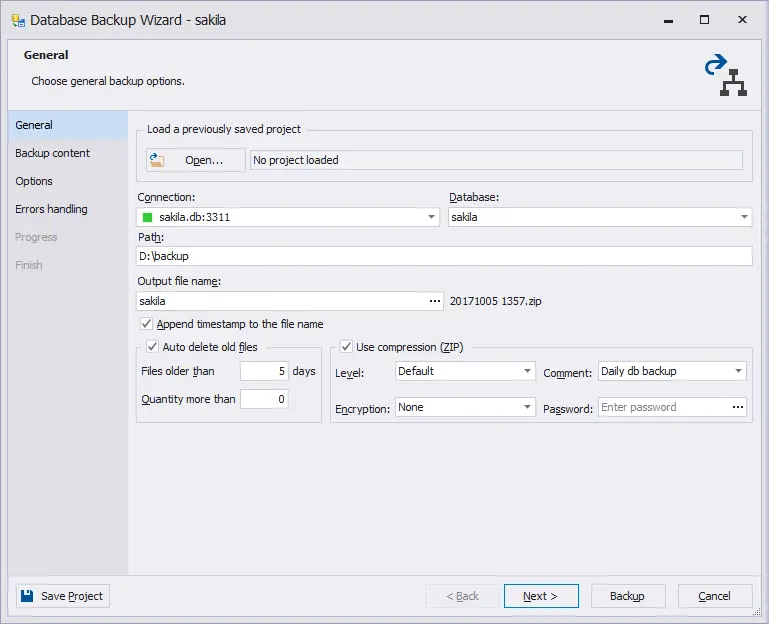The height and width of the screenshot is (624, 769).
Task: Click the Save Project button
Action: point(63,596)
